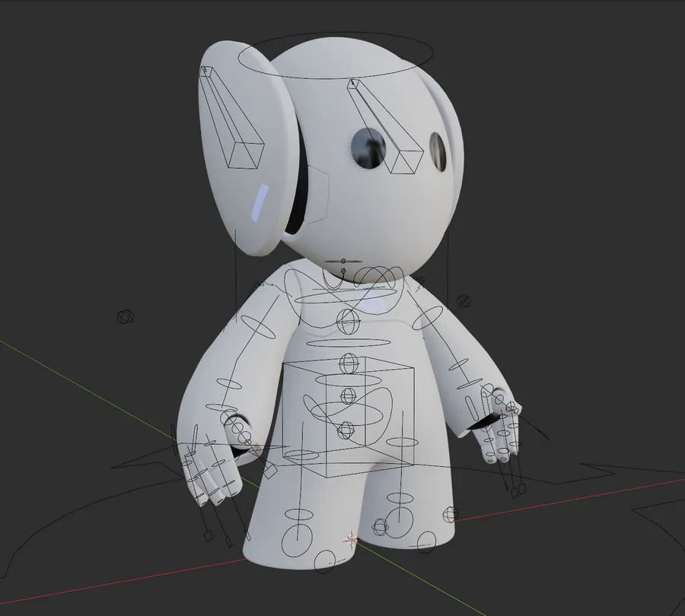Select the middle wire sphere inside the cube
Screen dimensions: 685x616
(348, 396)
